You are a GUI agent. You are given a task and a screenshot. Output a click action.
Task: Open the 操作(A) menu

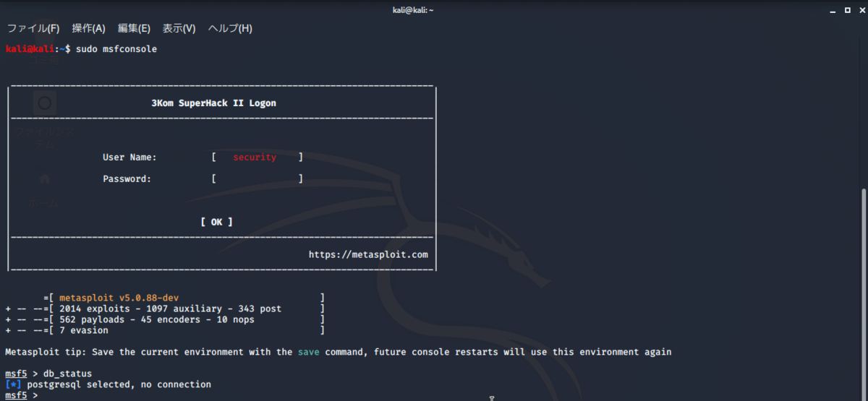[89, 29]
